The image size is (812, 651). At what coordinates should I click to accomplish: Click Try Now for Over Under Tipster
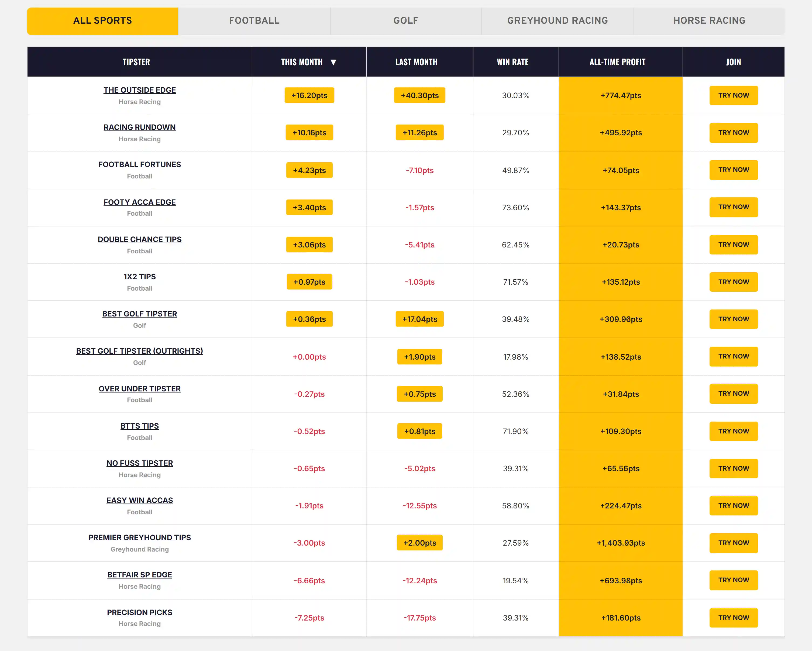click(734, 394)
